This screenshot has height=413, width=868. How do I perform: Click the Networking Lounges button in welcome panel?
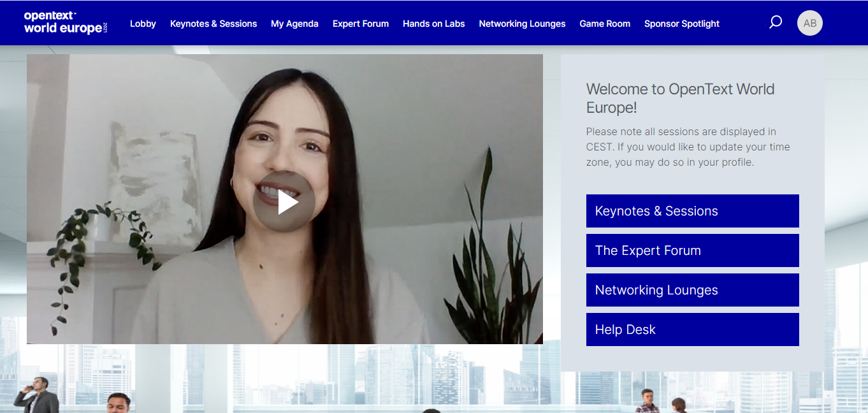click(x=693, y=290)
